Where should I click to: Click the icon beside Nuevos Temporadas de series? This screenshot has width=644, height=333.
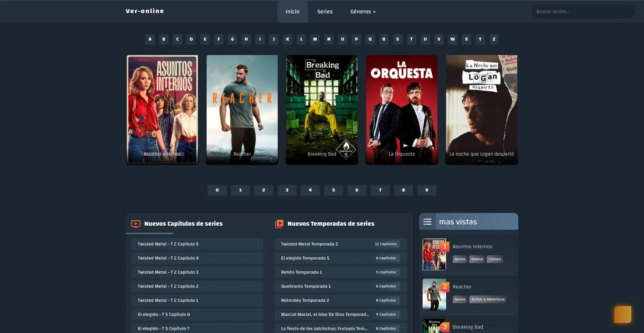(279, 224)
